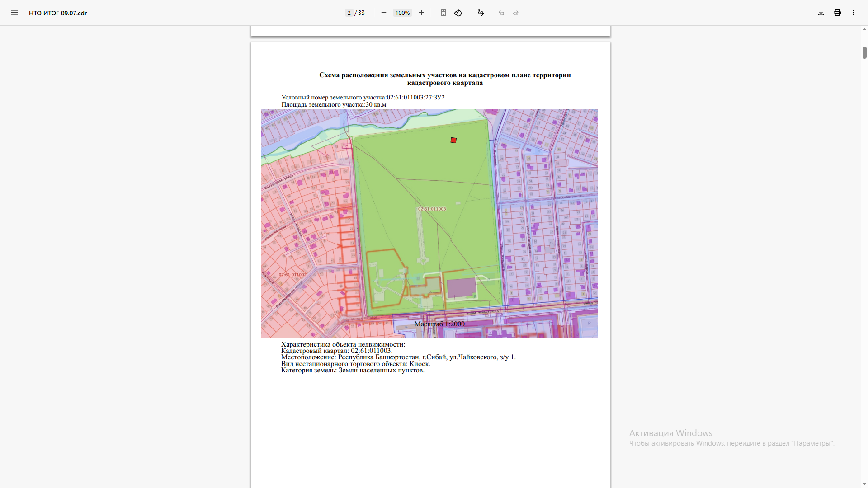
Task: Click the document title НТО ИТОГ 09.07.cdr
Action: pyautogui.click(x=58, y=13)
